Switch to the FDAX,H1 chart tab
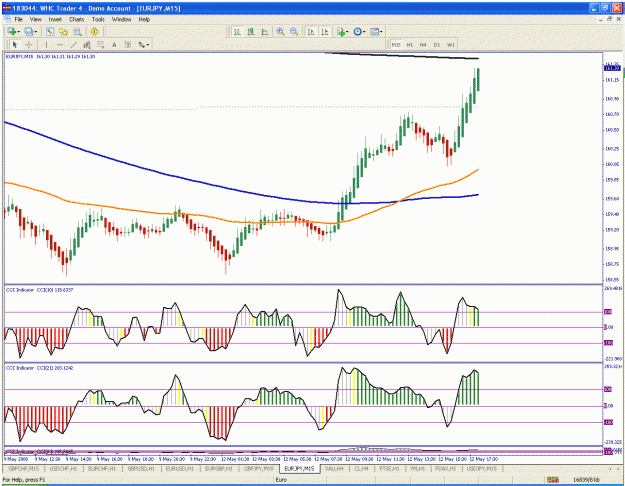Screen dimensions: 625x486 tap(445, 468)
